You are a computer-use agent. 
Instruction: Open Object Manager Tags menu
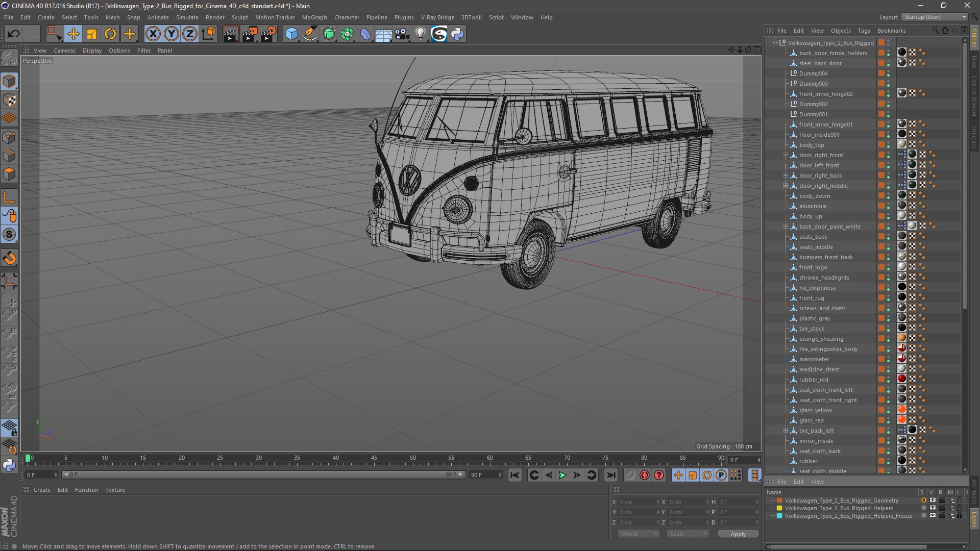coord(864,31)
